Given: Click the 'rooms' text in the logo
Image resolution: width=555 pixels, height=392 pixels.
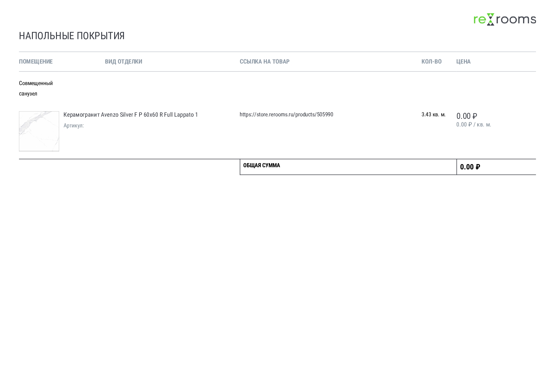Looking at the screenshot, I should (516, 20).
